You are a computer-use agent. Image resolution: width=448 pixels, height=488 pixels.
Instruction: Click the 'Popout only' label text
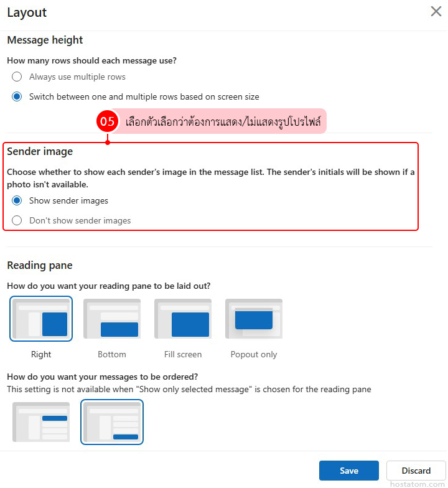[254, 355]
